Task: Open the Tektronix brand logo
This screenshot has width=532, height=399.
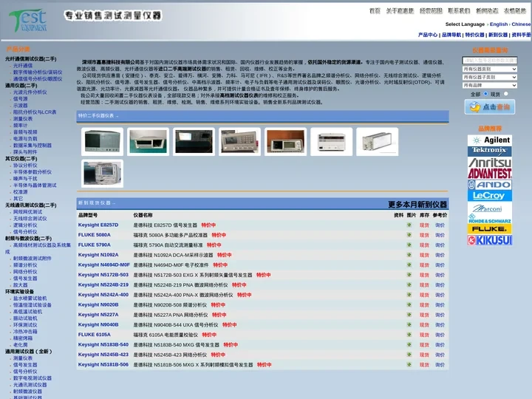Action: point(490,151)
